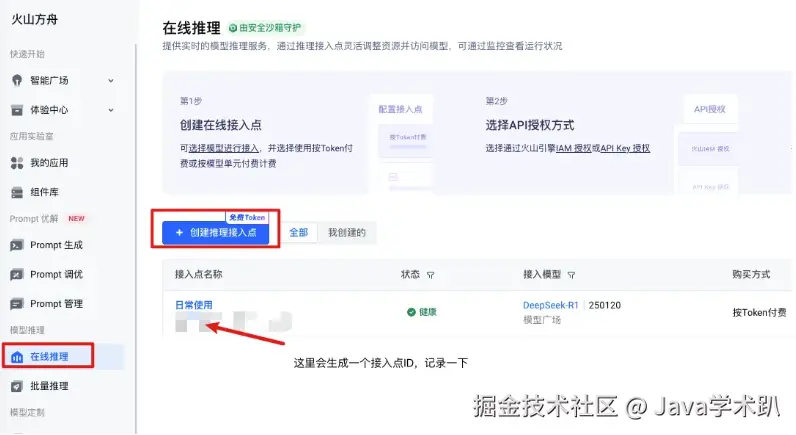This screenshot has width=796, height=435.
Task: Click the 我的应用 grid icon
Action: (x=17, y=162)
